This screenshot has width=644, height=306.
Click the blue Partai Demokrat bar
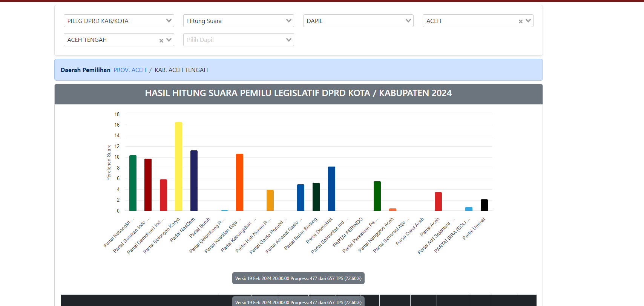click(x=331, y=188)
